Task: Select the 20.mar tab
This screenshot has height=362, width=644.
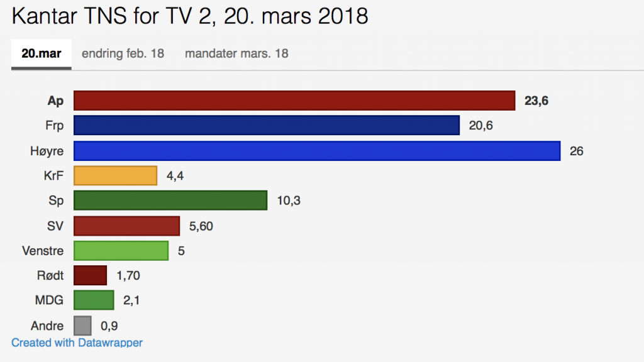Action: point(41,53)
